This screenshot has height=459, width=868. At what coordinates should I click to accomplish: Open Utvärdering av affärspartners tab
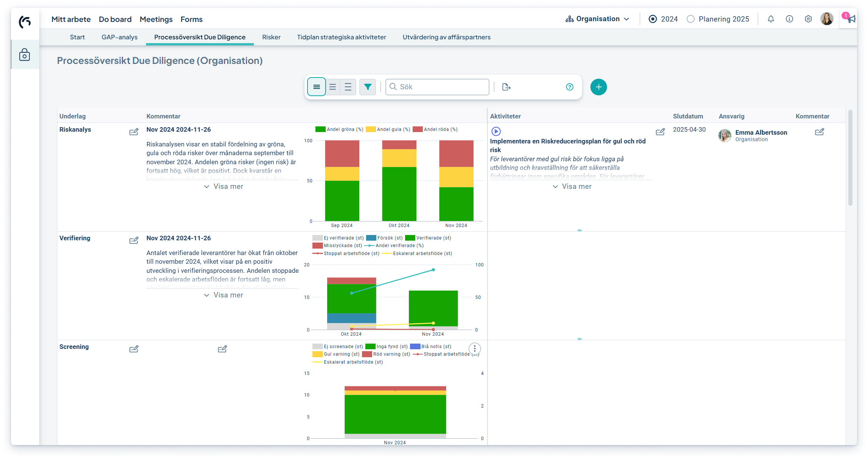pos(447,37)
